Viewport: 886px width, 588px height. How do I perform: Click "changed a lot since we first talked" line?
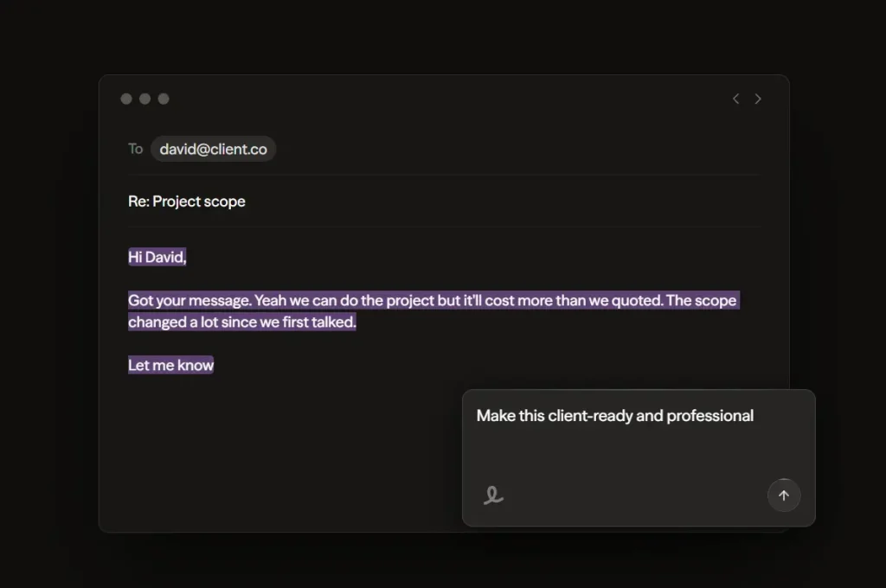(242, 322)
